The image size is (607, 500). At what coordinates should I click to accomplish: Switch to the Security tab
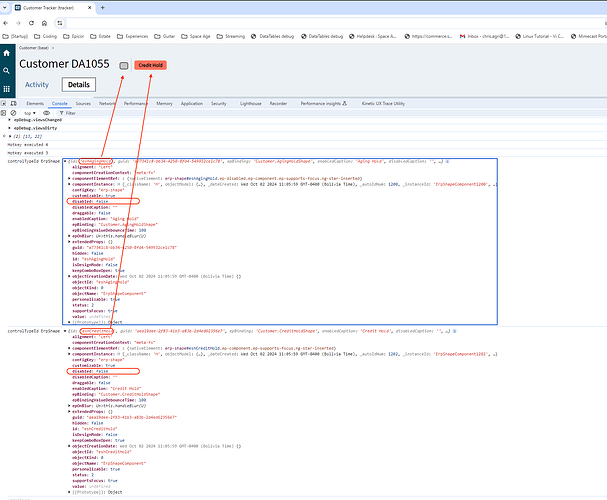[219, 104]
